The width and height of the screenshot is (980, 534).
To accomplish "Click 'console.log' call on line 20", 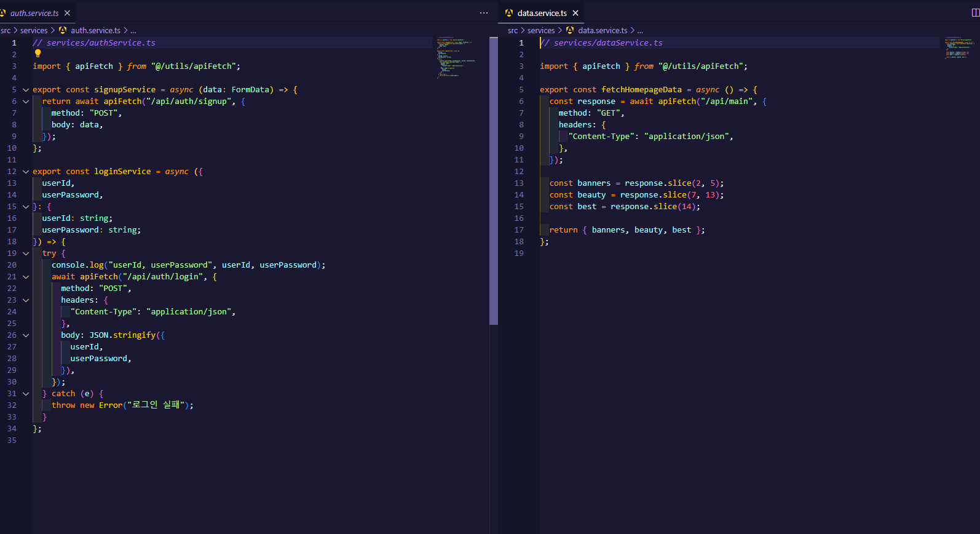I will tap(77, 265).
